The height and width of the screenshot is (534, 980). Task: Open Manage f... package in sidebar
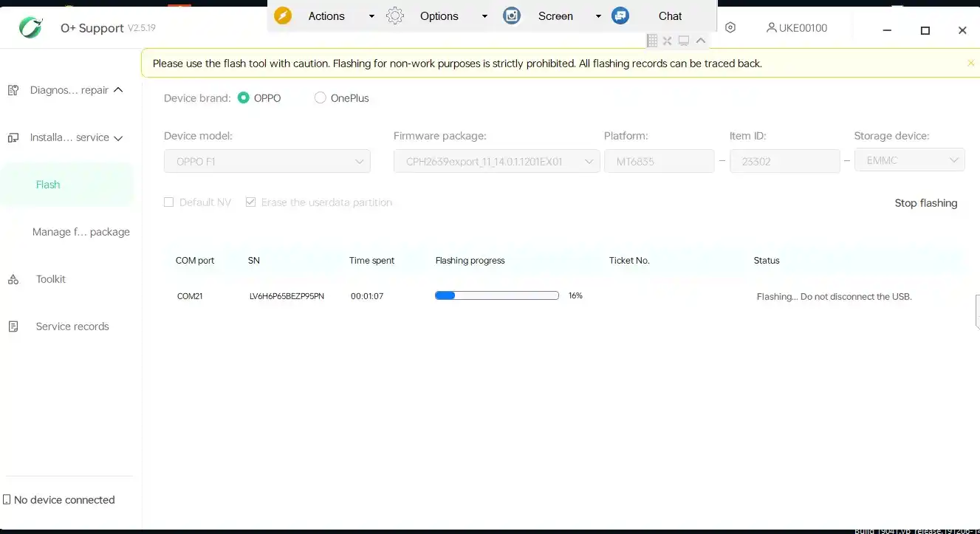point(80,232)
